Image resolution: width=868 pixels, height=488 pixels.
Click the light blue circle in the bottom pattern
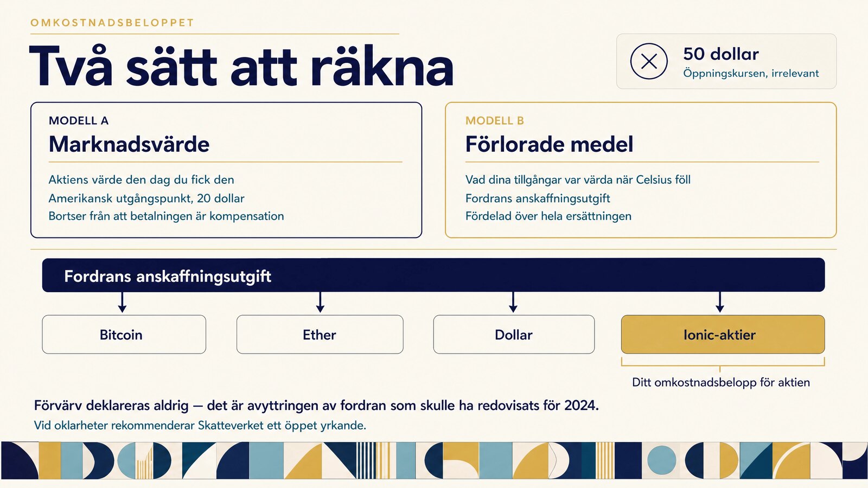click(x=661, y=460)
